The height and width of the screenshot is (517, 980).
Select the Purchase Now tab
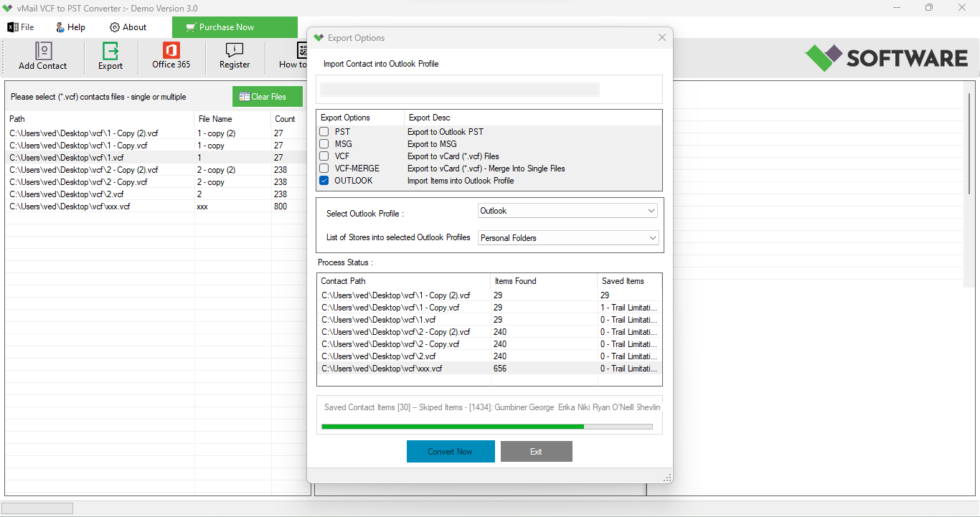point(235,27)
